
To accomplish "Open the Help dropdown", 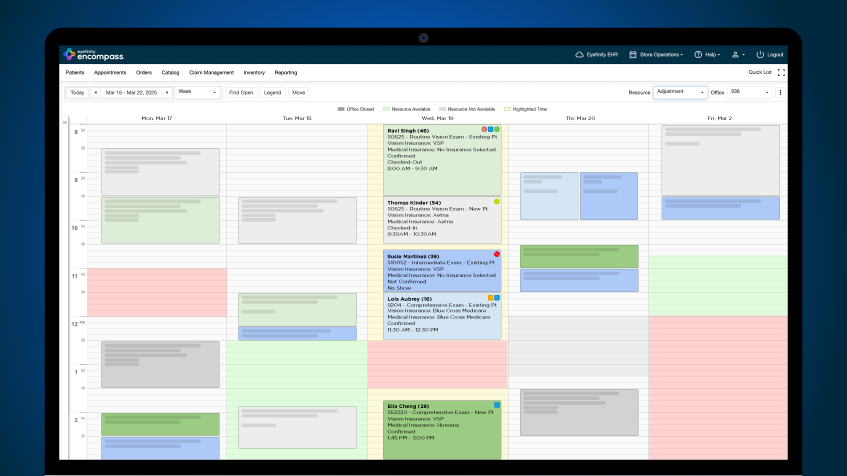I will [707, 55].
